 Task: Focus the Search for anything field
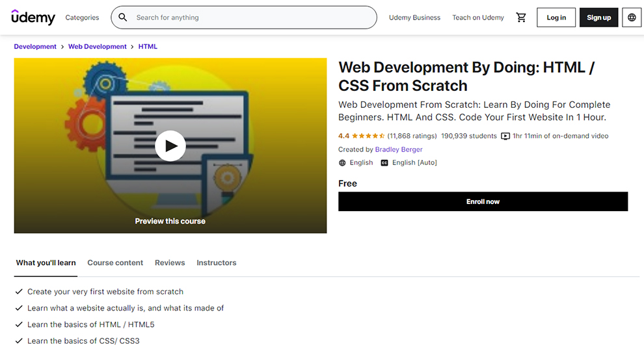click(244, 18)
